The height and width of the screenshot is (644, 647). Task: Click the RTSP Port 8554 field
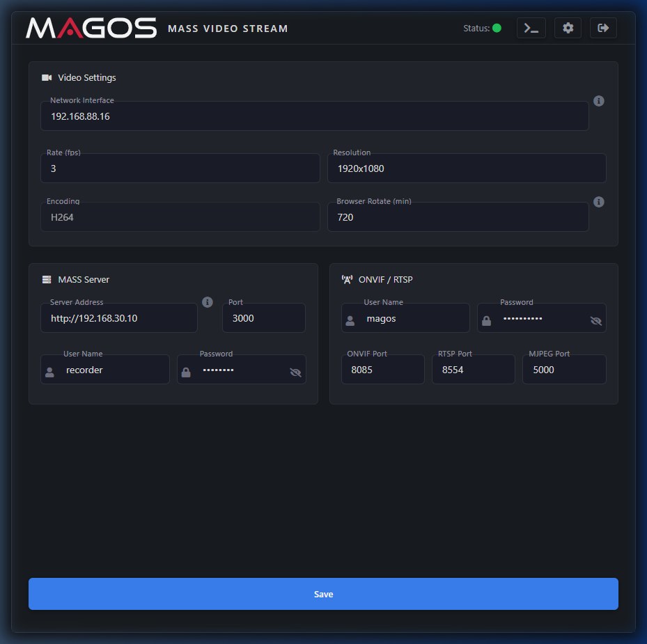coord(474,370)
